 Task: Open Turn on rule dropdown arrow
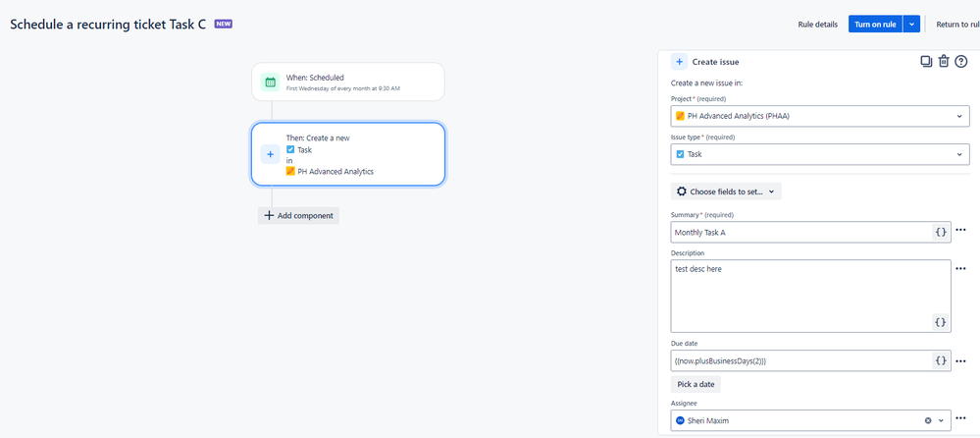click(911, 25)
